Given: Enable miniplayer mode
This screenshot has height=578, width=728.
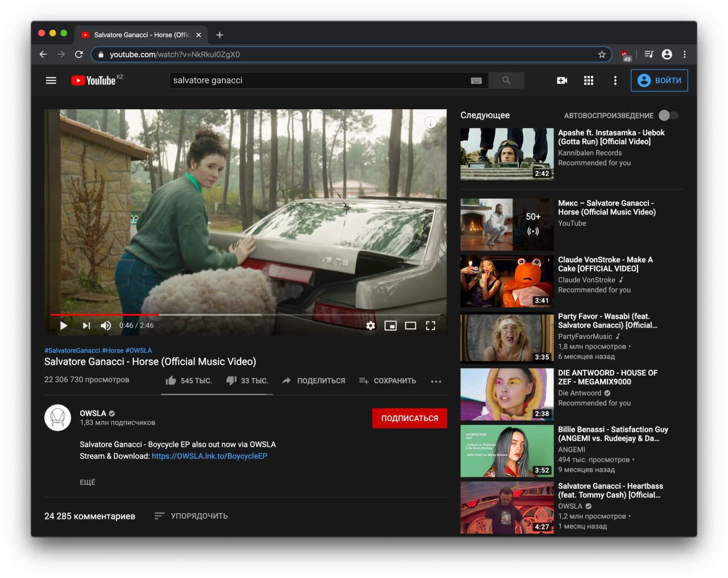Looking at the screenshot, I should click(390, 325).
